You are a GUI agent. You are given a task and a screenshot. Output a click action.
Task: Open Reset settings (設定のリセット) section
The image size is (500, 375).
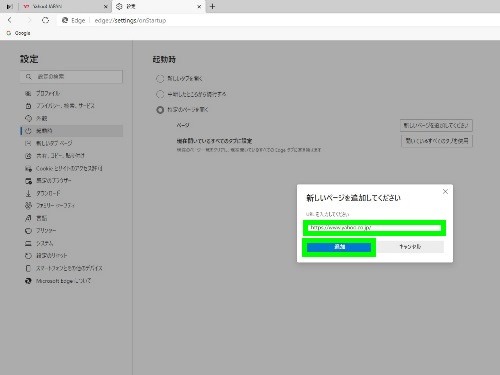point(46,256)
